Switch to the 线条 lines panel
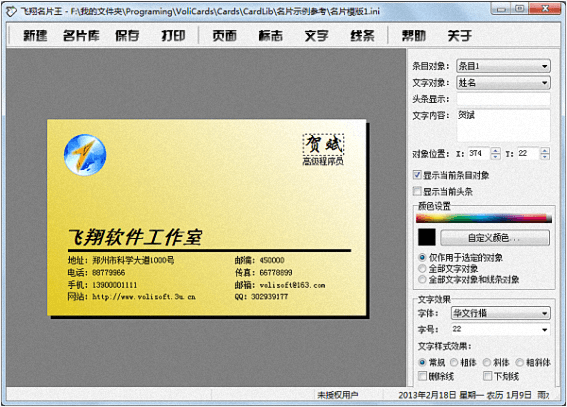This screenshot has height=407, width=567. [362, 35]
